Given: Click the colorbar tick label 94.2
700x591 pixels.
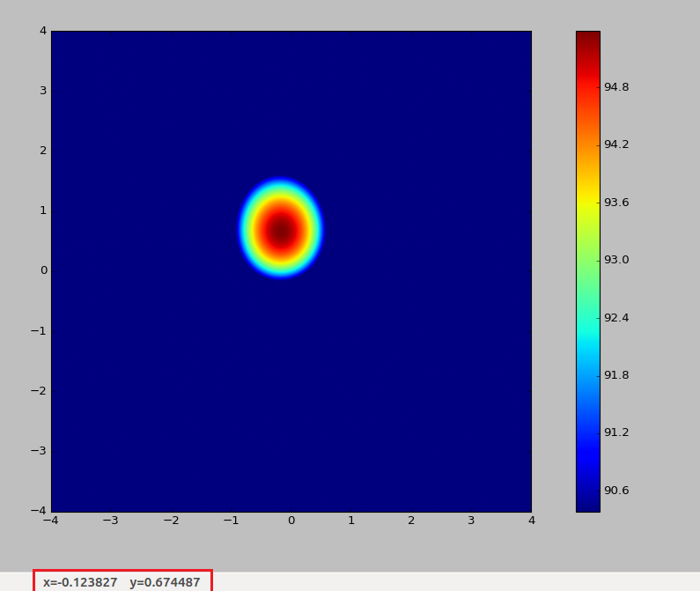Looking at the screenshot, I should (x=616, y=144).
